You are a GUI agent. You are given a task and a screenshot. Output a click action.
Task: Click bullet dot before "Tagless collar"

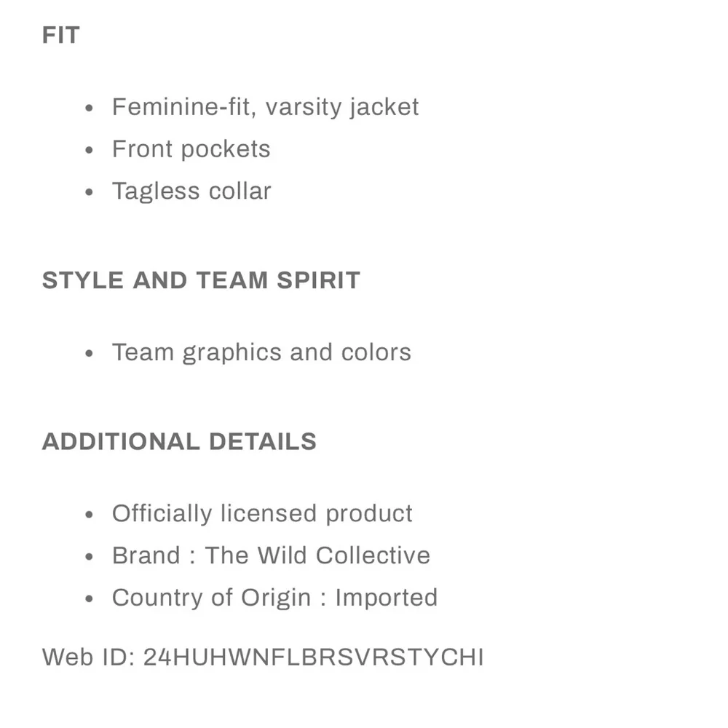[90, 193]
